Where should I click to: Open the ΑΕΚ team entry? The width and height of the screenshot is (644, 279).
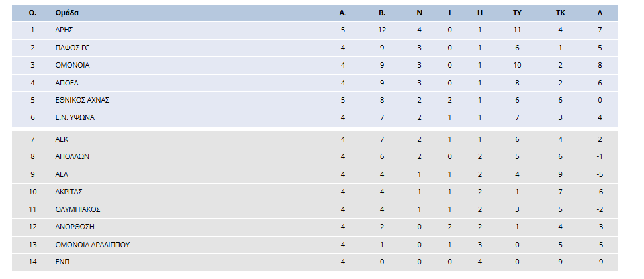tap(62, 139)
